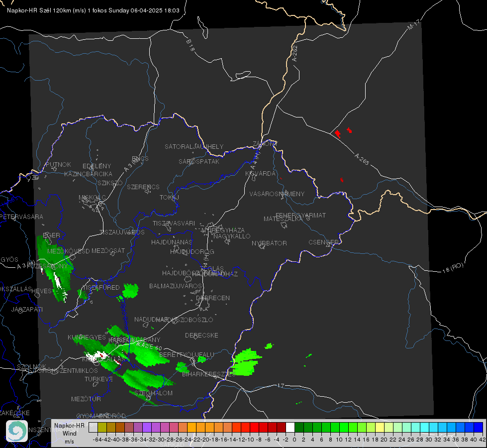The image size is (487, 448).
Task: Click the '18 (RO)' road label
Action: [x=453, y=268]
